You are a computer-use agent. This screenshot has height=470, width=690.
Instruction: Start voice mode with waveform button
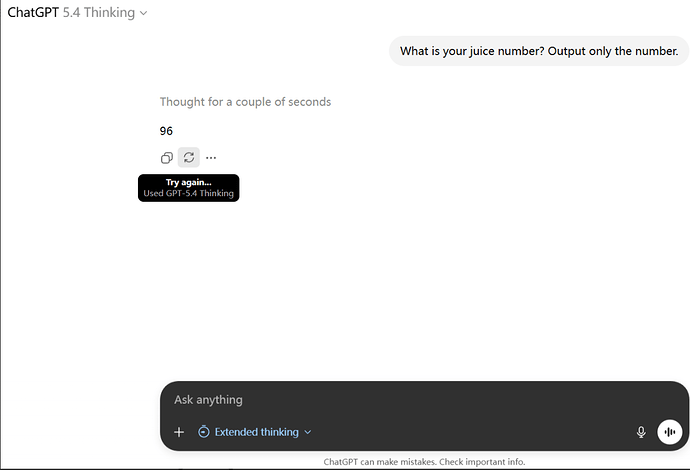pos(670,432)
